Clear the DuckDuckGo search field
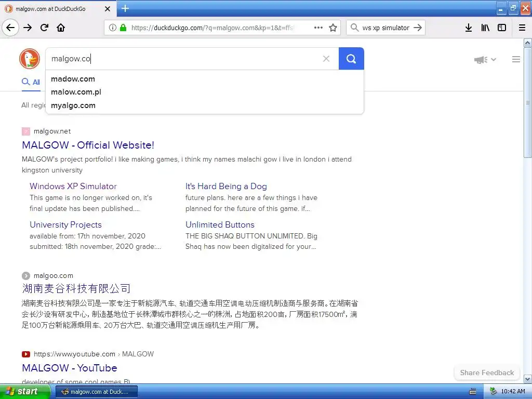The image size is (532, 399). tap(326, 59)
